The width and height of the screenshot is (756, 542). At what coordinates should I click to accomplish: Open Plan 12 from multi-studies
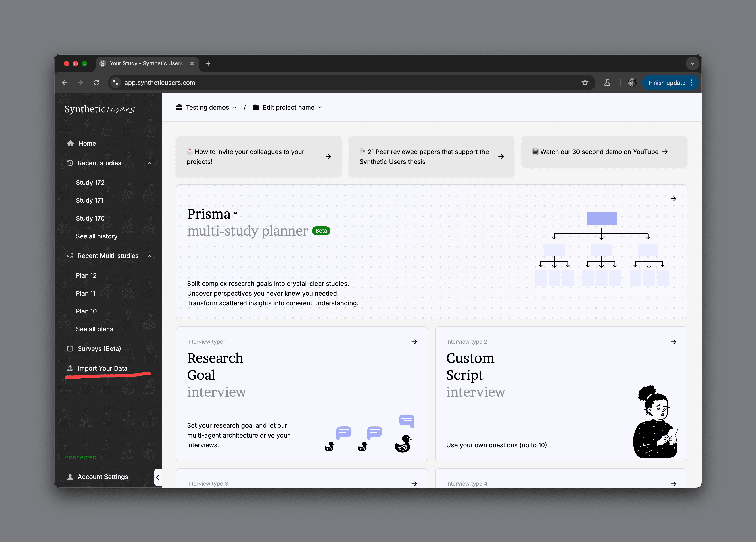click(x=86, y=275)
